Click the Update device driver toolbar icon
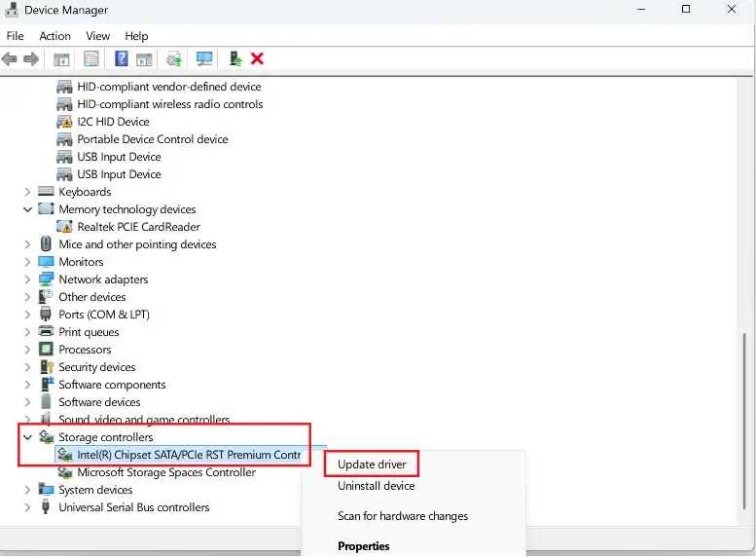The image size is (756, 557). point(174,59)
